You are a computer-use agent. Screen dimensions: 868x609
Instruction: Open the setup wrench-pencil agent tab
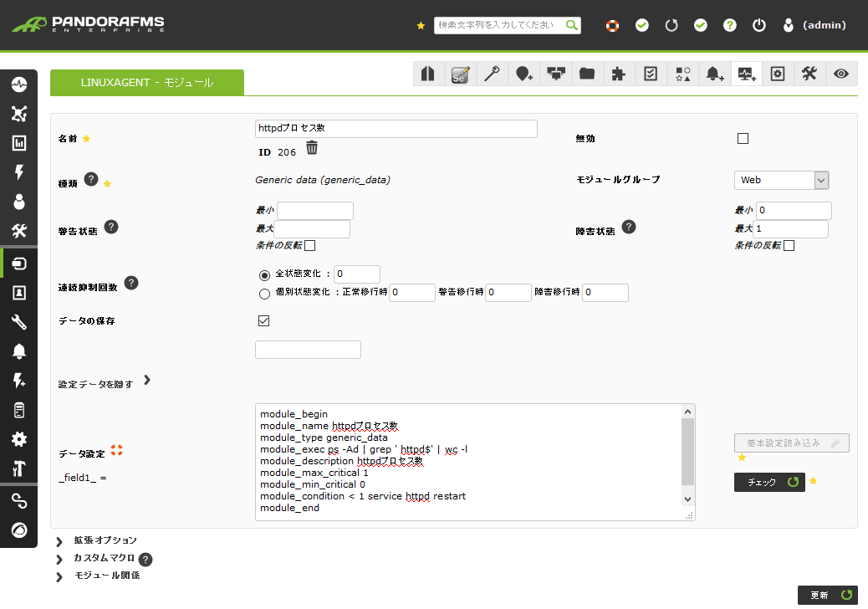coord(809,74)
